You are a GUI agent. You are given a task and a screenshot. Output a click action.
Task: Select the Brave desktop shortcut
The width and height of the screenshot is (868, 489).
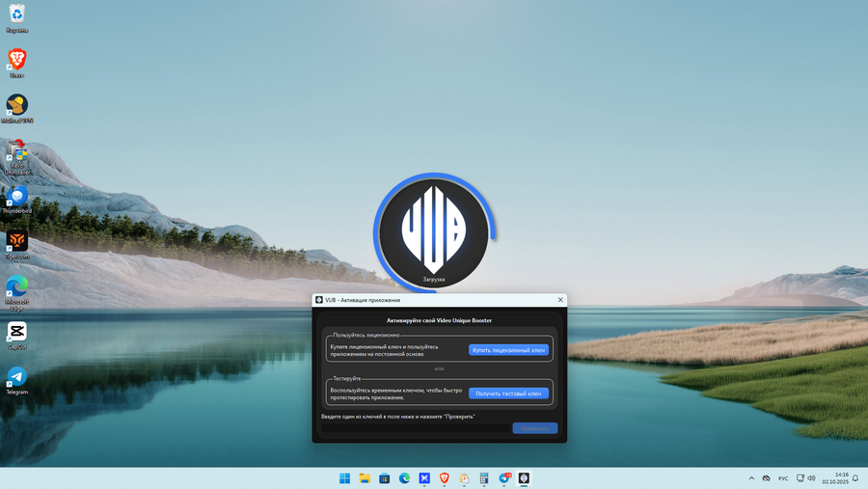click(16, 60)
